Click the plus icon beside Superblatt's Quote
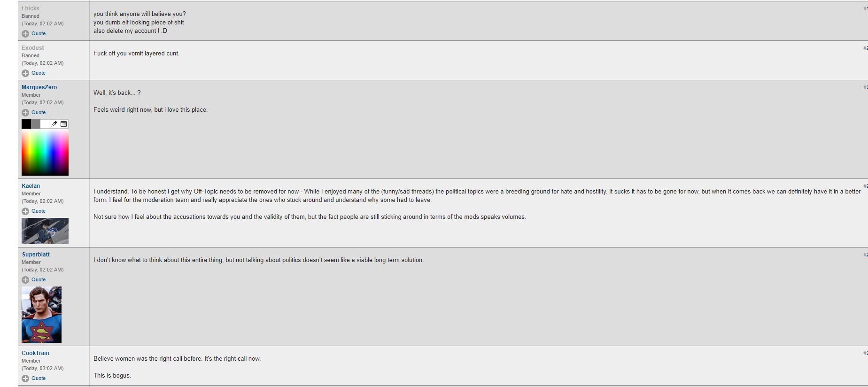Screen dimensions: 868x387 pyautogui.click(x=25, y=280)
